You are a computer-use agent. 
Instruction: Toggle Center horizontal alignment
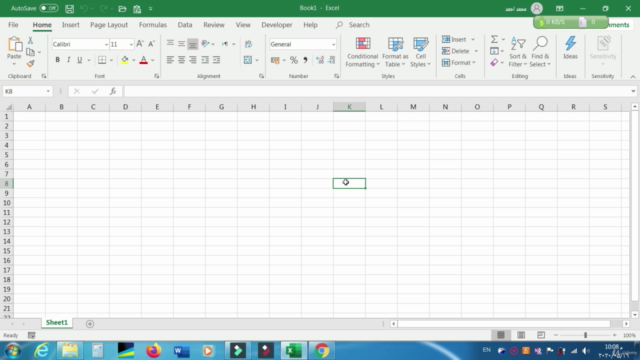coord(181,60)
